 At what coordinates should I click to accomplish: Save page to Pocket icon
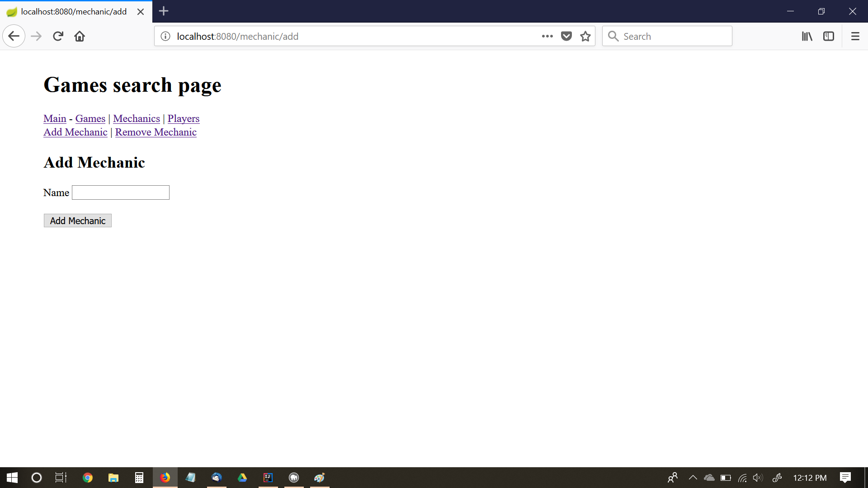click(566, 36)
